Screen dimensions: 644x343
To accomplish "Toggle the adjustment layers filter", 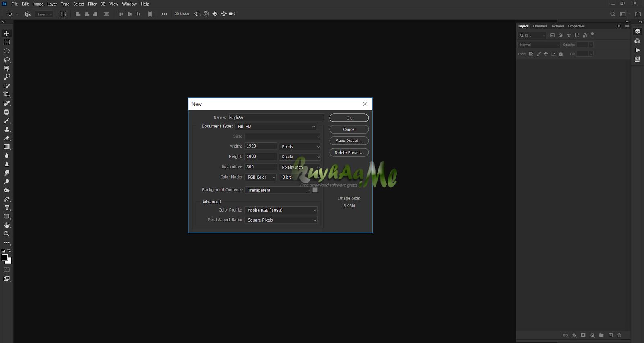I will tap(561, 35).
